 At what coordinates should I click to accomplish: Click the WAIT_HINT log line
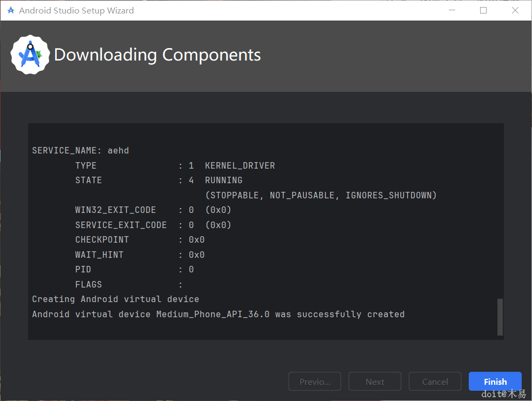click(139, 255)
